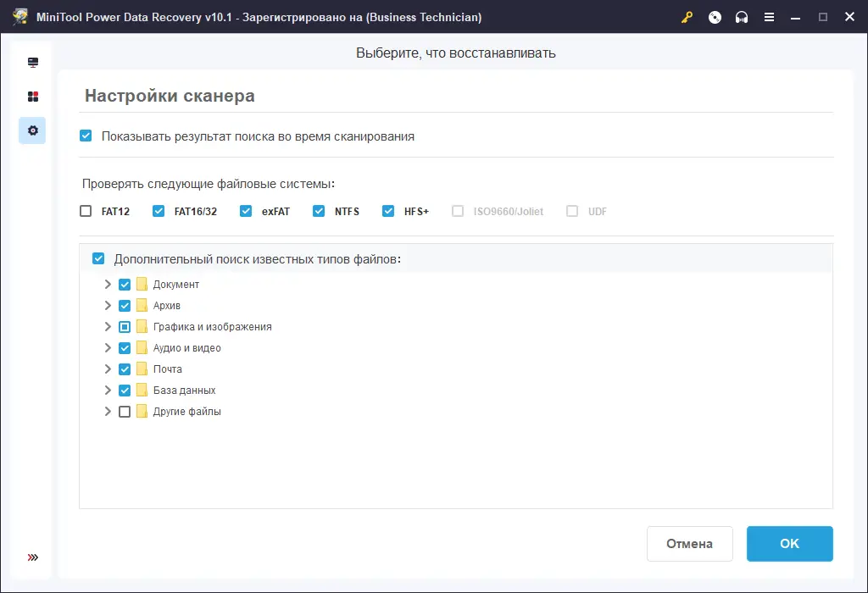The height and width of the screenshot is (593, 868).
Task: Click the HFS+ label text
Action: click(x=416, y=211)
